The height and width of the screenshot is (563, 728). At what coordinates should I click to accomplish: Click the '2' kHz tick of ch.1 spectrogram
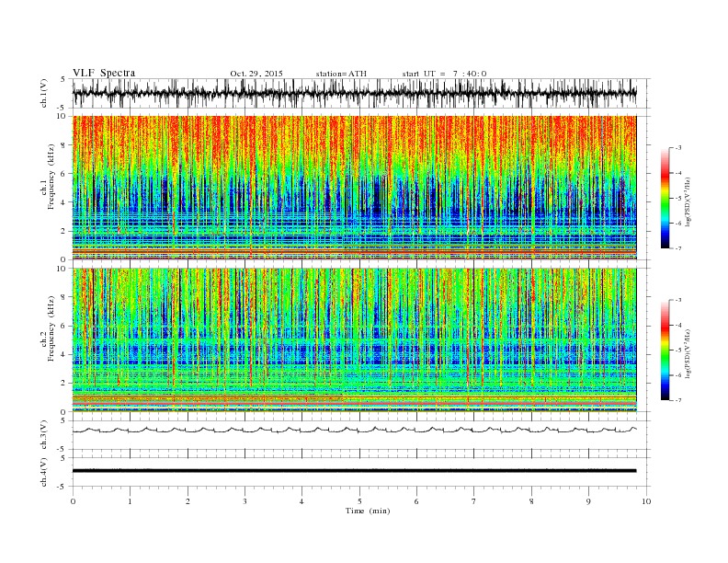(63, 231)
